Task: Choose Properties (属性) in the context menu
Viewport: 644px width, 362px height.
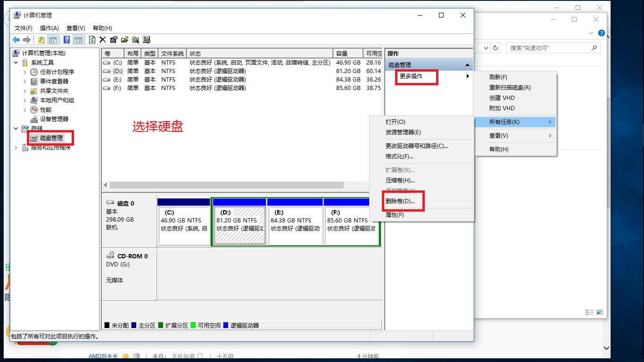Action: [x=421, y=215]
